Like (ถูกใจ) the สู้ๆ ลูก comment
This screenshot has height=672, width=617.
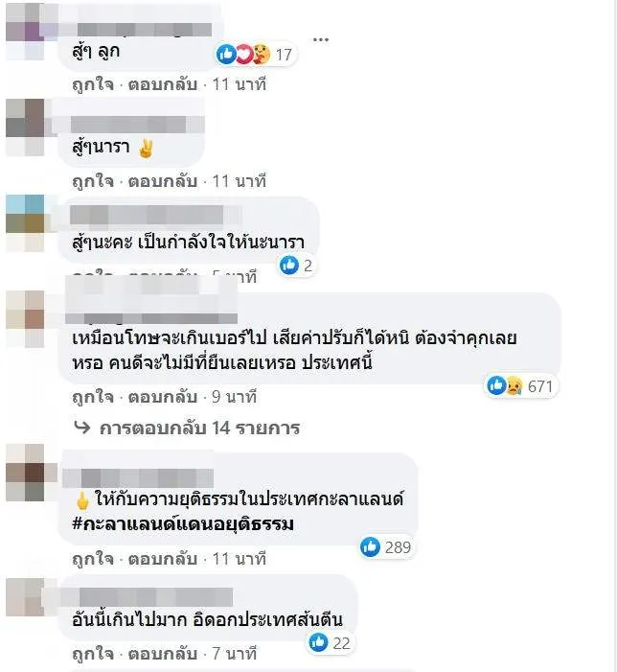[93, 84]
